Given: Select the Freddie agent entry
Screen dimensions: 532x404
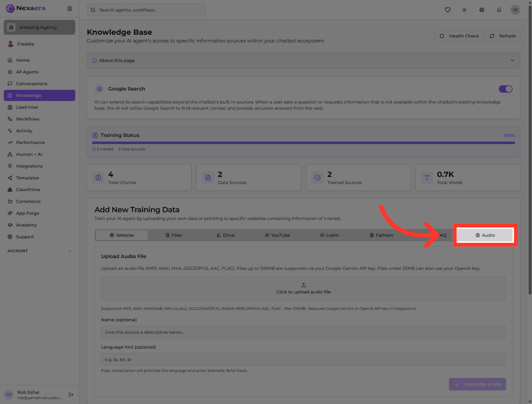Looking at the screenshot, I should click(39, 44).
